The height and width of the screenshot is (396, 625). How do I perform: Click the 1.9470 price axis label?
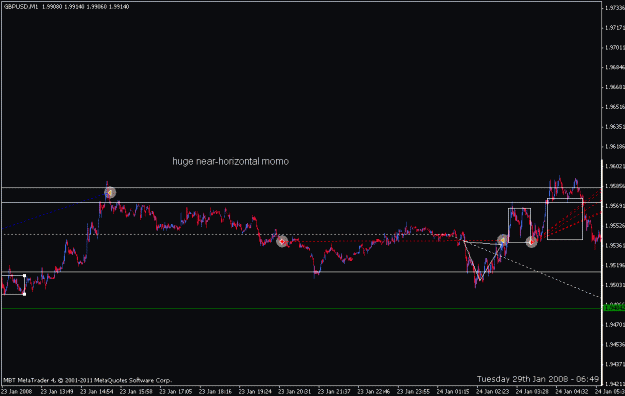tap(615, 325)
